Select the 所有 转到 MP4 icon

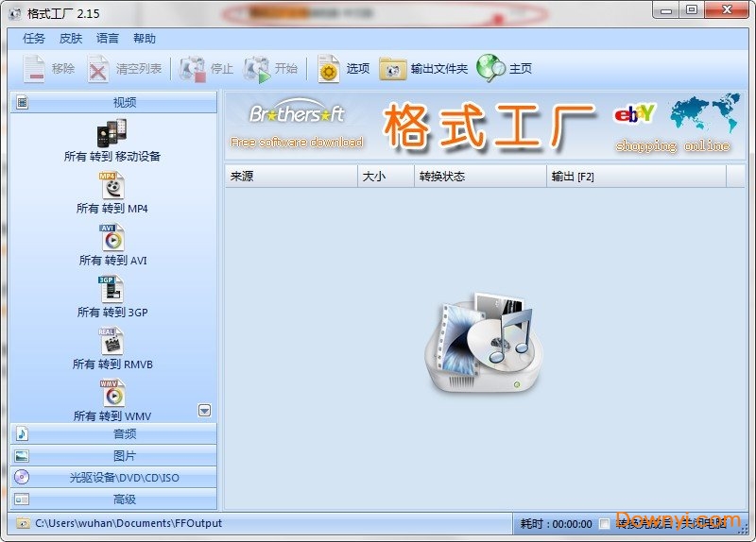click(x=112, y=185)
